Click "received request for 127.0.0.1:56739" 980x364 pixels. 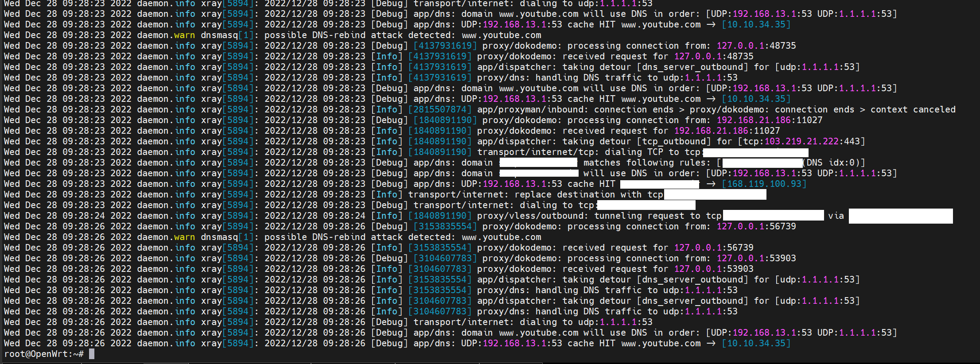point(658,248)
